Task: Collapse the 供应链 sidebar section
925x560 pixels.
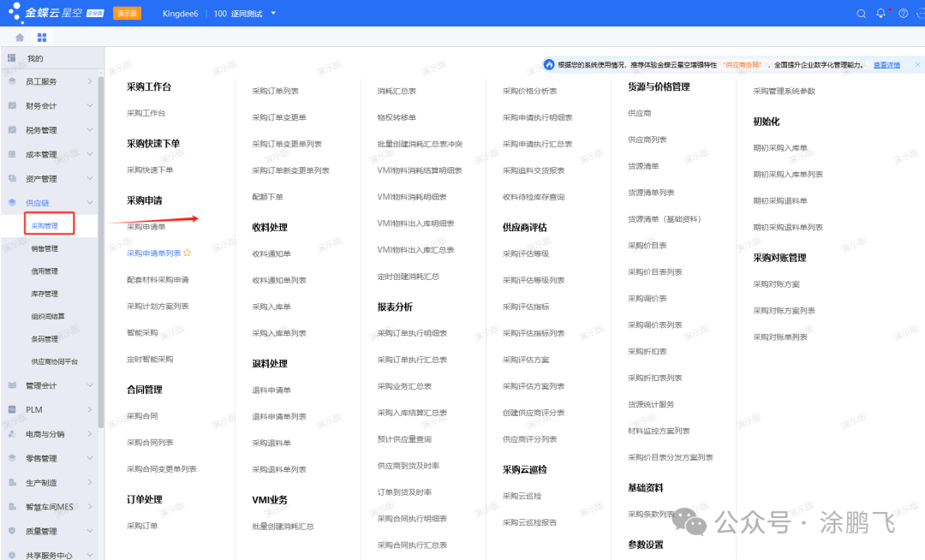Action: [x=90, y=202]
